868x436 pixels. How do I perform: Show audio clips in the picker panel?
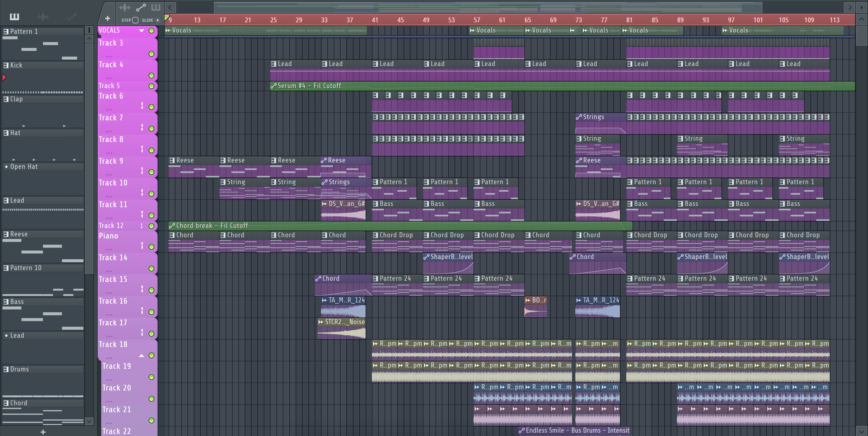click(43, 17)
